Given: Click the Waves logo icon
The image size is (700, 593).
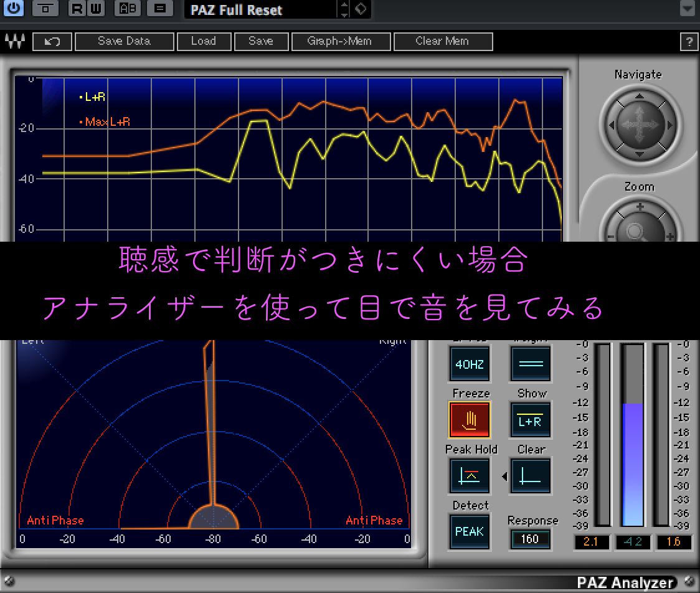Looking at the screenshot, I should pyautogui.click(x=15, y=42).
